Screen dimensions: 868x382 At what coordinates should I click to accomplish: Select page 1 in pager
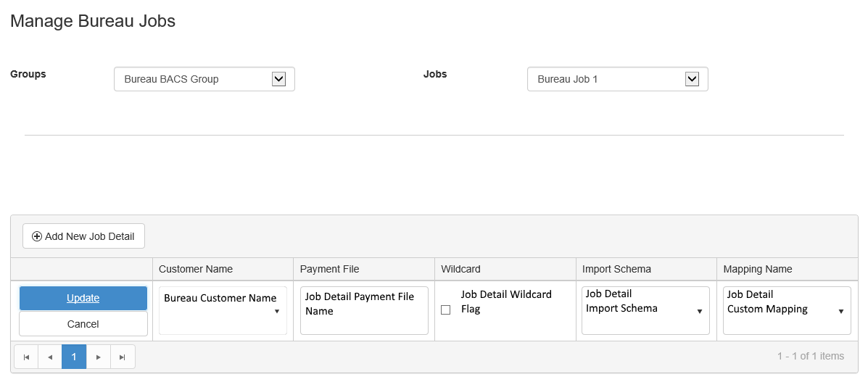(x=74, y=357)
